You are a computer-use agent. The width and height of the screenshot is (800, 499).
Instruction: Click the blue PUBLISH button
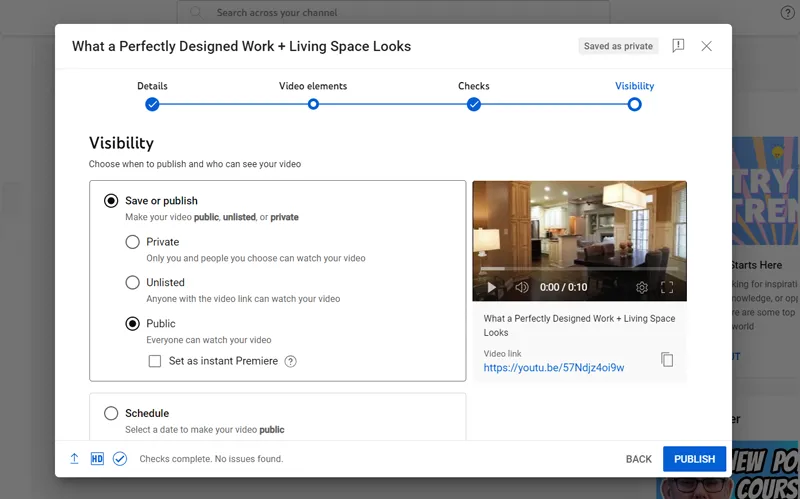click(x=694, y=459)
